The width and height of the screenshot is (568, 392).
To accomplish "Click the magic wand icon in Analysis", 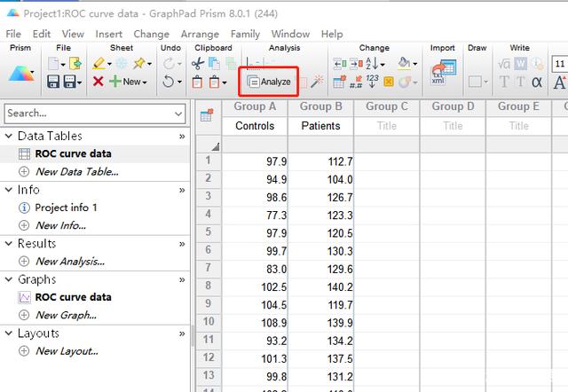I will (317, 82).
